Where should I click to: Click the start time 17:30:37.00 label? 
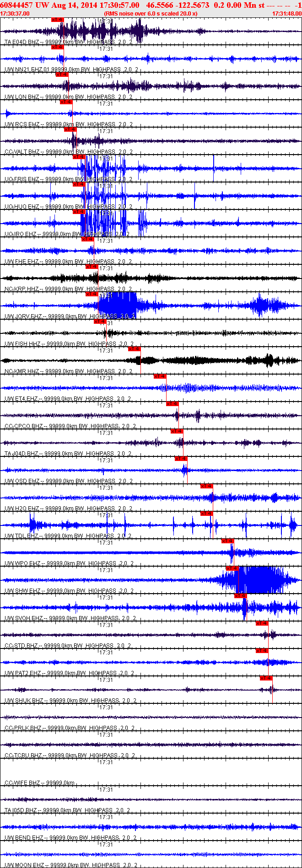coord(15,13)
